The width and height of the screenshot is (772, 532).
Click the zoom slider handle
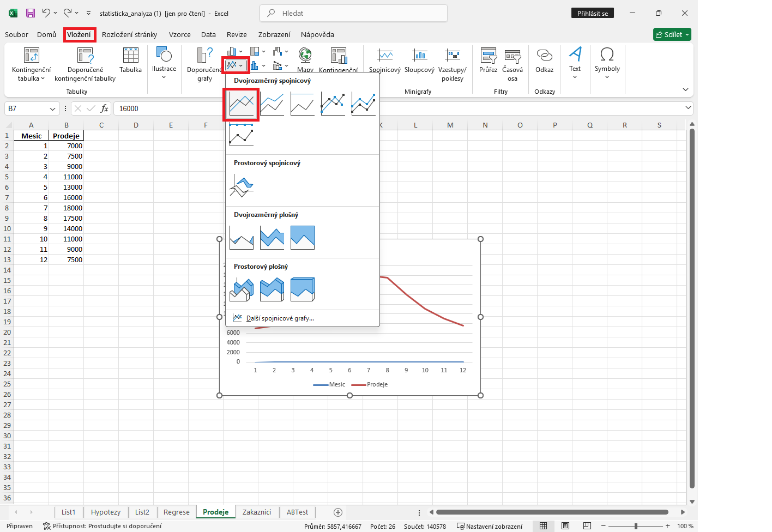(636, 526)
